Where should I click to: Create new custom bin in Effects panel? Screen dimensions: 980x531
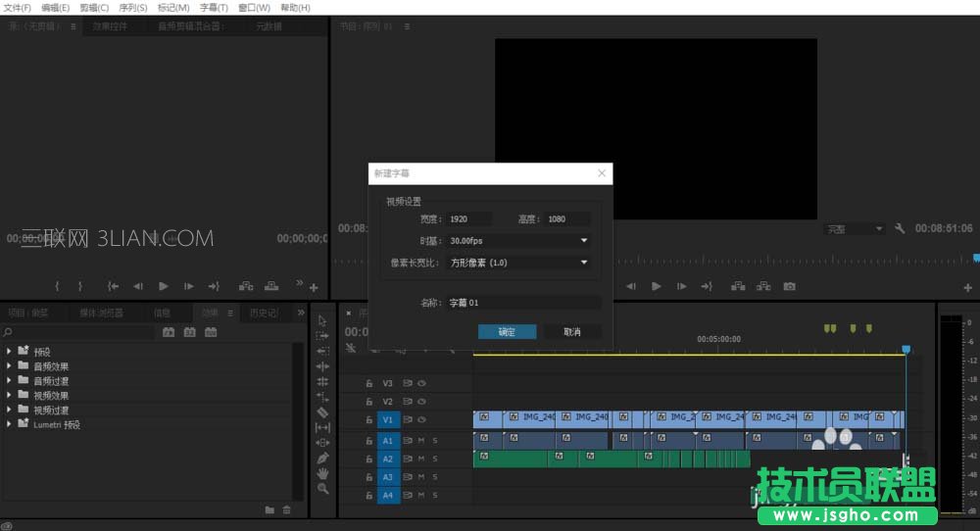269,509
